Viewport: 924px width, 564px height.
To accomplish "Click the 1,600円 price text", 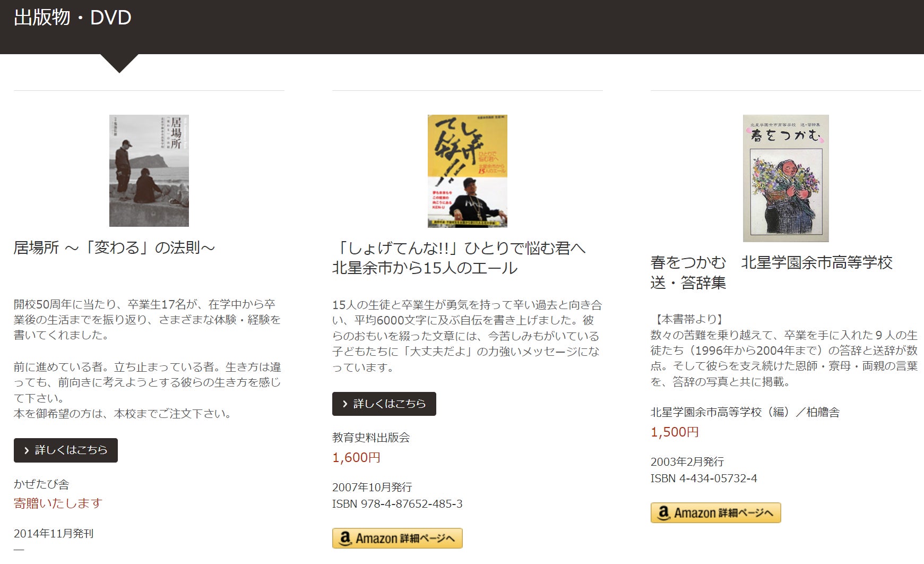I will [x=357, y=457].
